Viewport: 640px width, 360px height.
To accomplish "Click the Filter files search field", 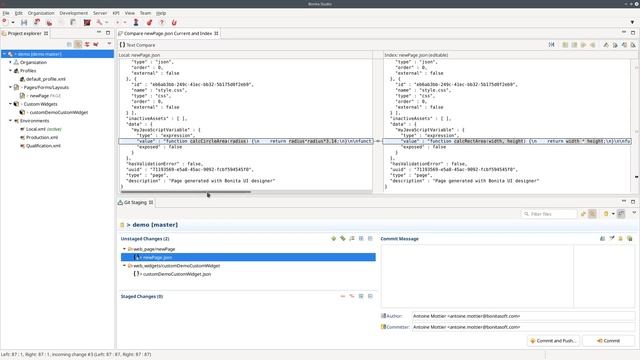I will [x=549, y=213].
